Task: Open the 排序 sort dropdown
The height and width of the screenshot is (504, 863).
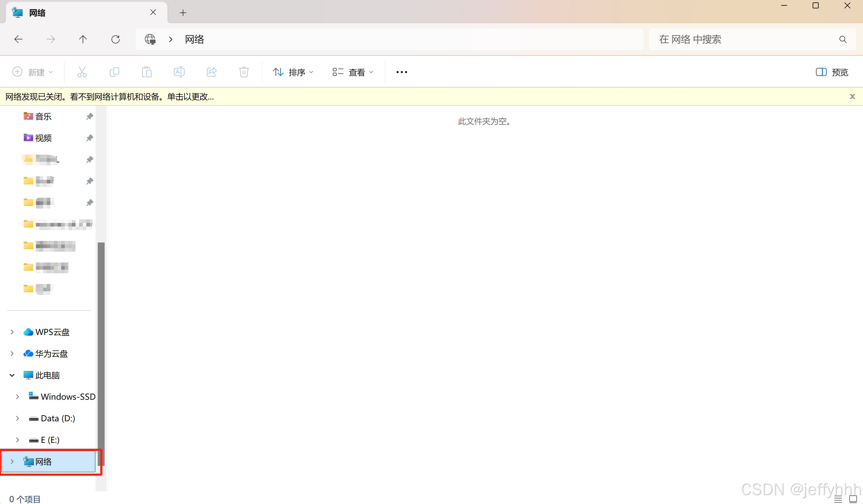Action: (293, 72)
